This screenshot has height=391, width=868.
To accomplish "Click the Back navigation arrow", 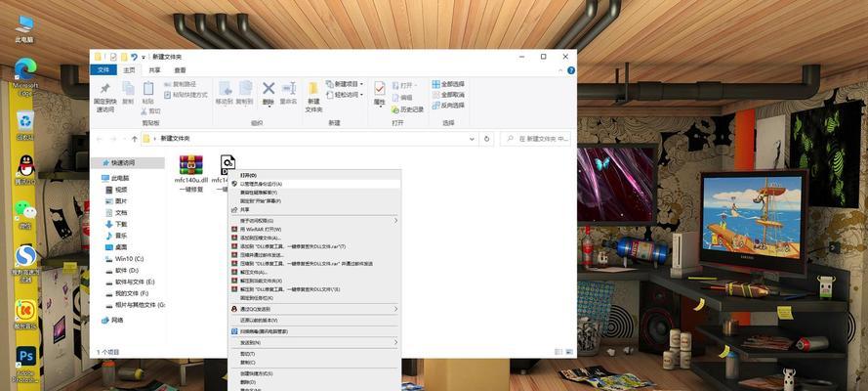I will (100, 139).
